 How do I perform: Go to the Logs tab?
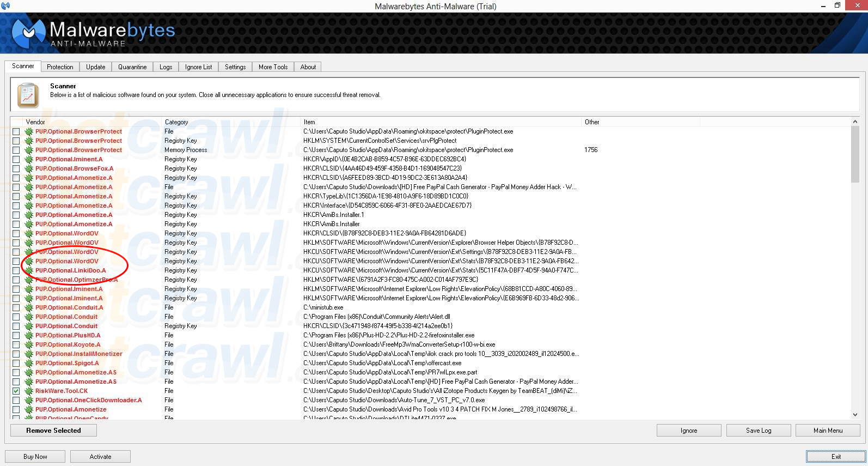(166, 67)
